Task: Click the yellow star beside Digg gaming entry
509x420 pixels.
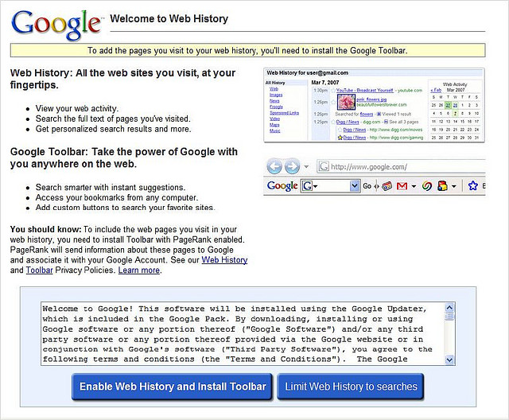Action: pos(340,138)
